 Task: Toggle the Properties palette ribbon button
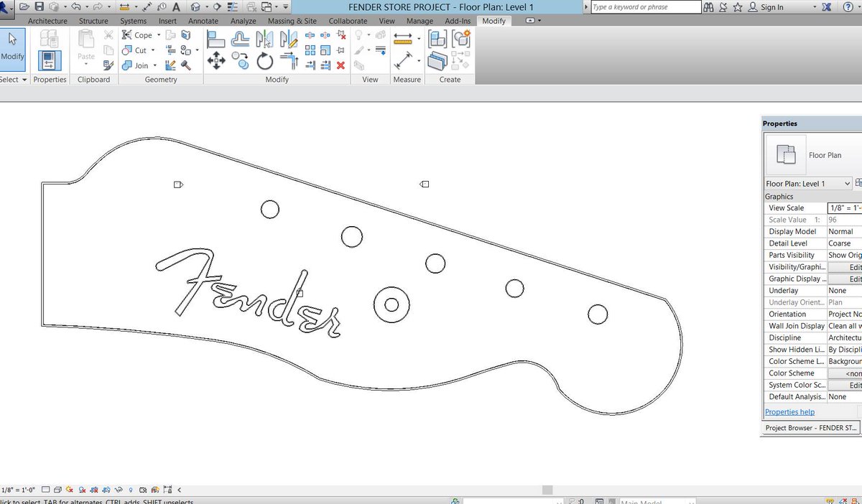point(50,60)
